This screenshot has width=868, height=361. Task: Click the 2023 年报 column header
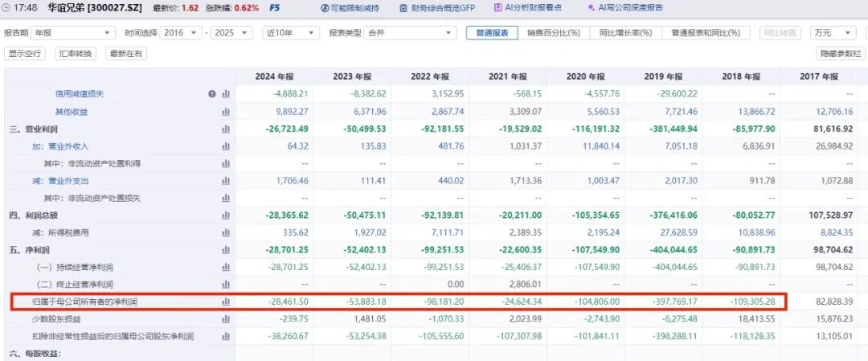tap(352, 76)
